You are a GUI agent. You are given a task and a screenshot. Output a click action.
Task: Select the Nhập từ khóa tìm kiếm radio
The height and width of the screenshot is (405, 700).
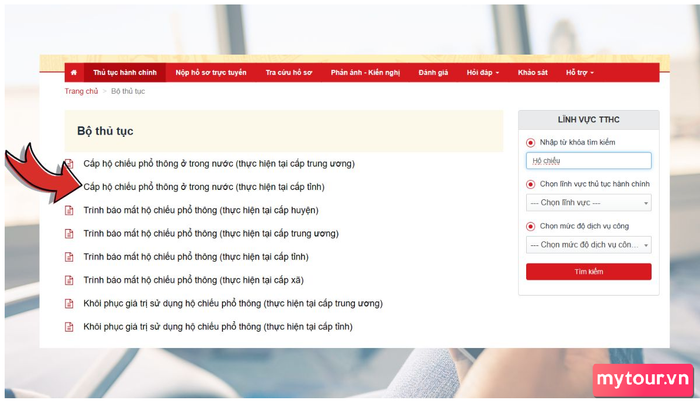[530, 142]
